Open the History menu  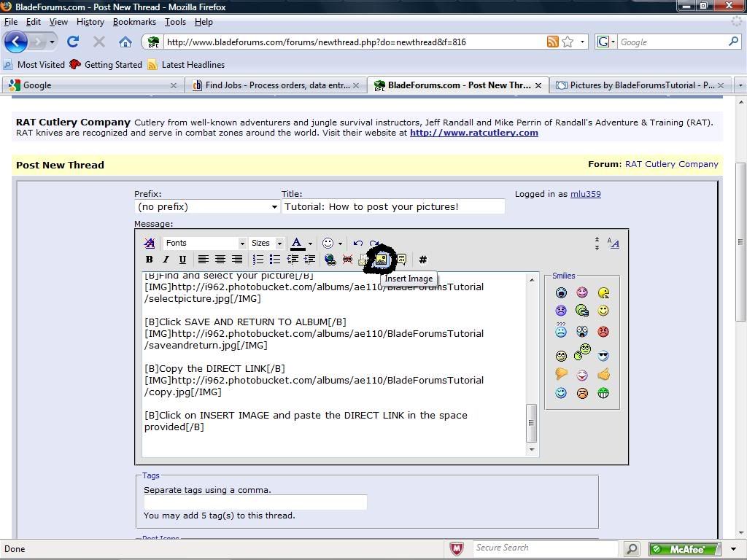90,22
